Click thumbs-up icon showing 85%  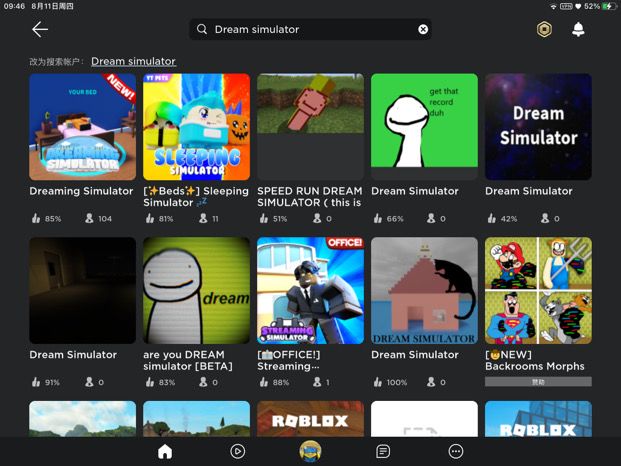point(36,218)
